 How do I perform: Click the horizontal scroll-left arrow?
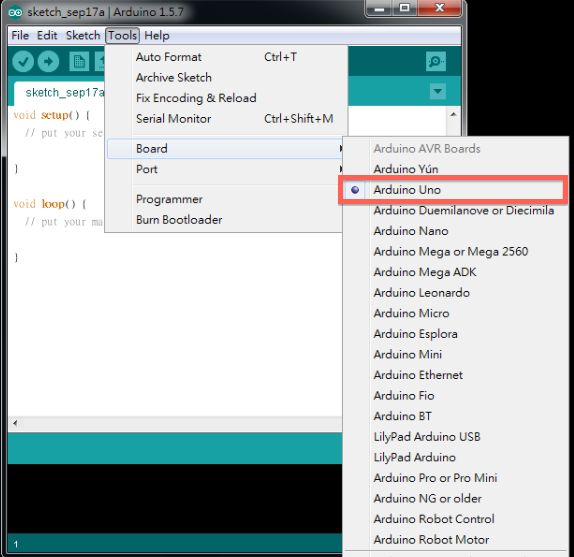[x=15, y=423]
